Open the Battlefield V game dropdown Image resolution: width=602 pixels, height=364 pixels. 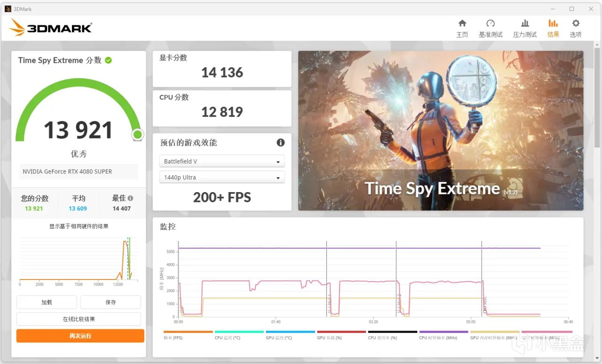tap(222, 161)
